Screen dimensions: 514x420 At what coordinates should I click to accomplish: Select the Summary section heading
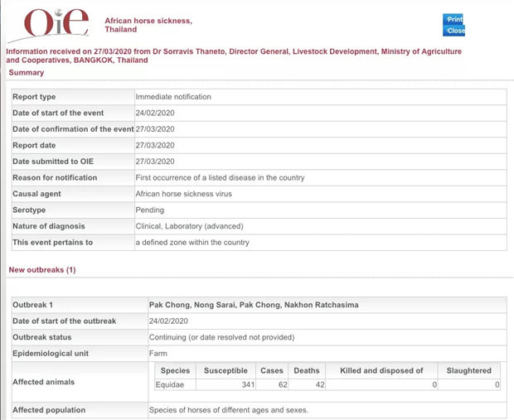point(27,73)
